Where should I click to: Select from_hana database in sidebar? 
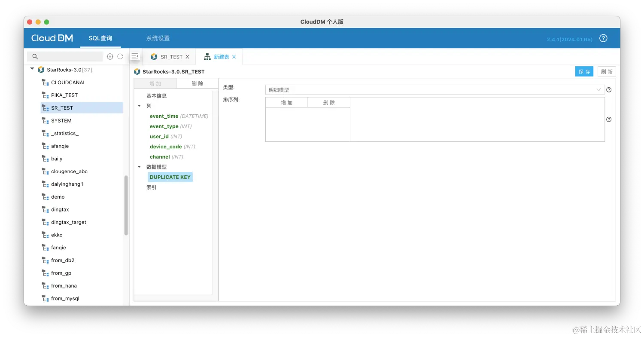click(64, 286)
